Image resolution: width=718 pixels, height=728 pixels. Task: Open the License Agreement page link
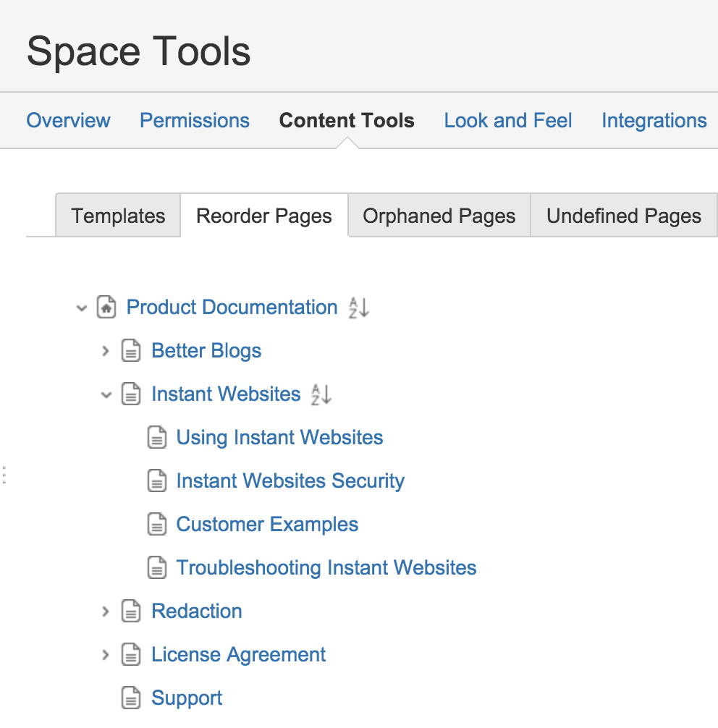pos(238,655)
